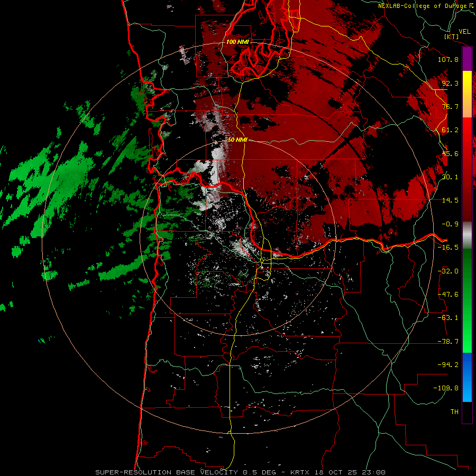
Task: Click the 107.8 velocity scale value
Action: [x=448, y=59]
